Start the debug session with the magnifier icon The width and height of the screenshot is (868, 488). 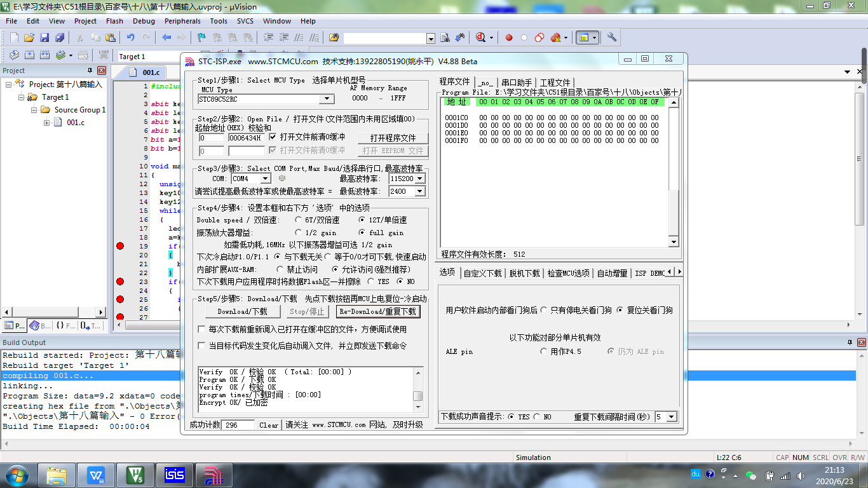tap(481, 37)
